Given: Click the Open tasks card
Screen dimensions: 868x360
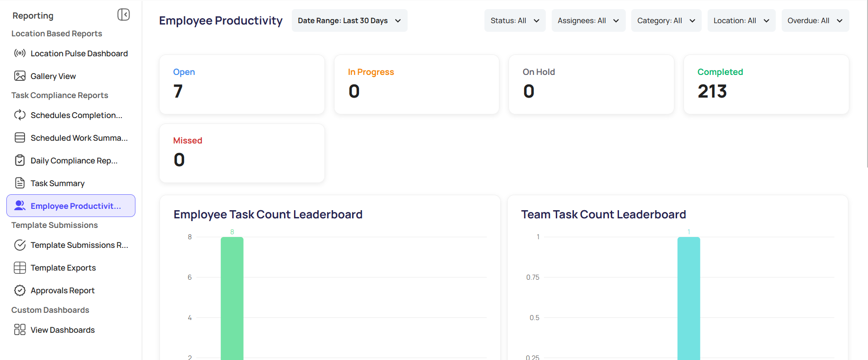Looking at the screenshot, I should click(242, 84).
